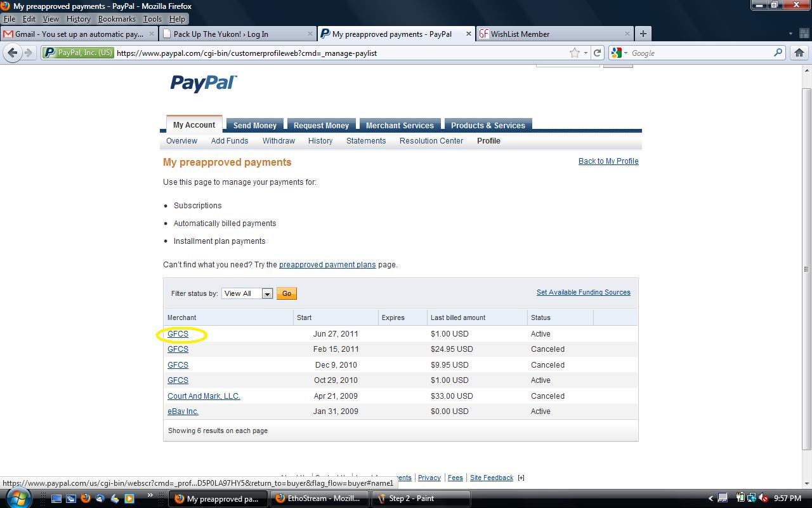
Task: Bookmark this page with the star icon
Action: click(575, 53)
